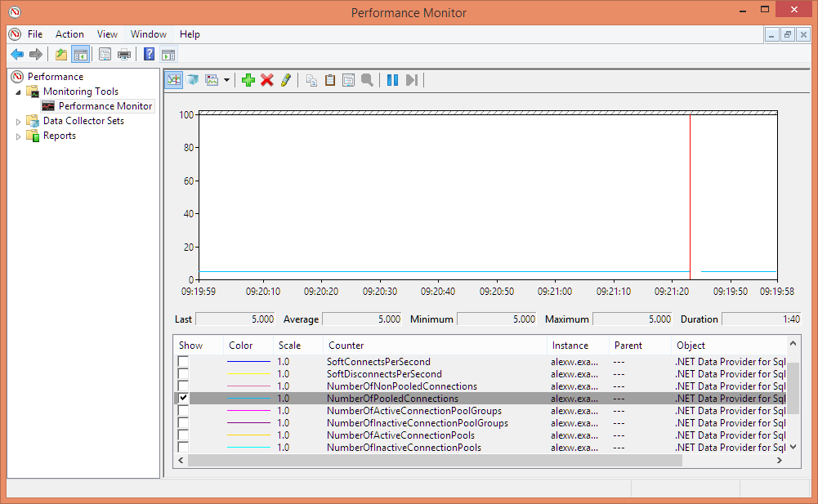Click the Back arrow in the toolbar
Image resolution: width=818 pixels, height=504 pixels.
(16, 54)
